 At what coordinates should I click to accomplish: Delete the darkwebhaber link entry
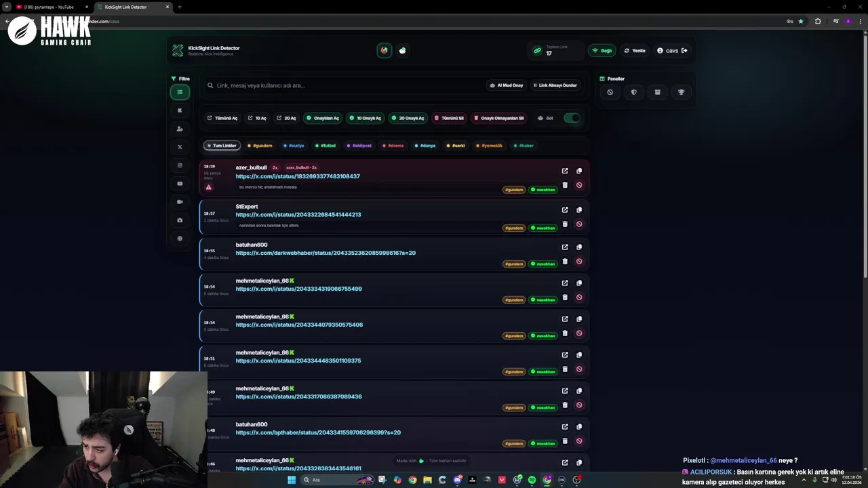(x=565, y=261)
